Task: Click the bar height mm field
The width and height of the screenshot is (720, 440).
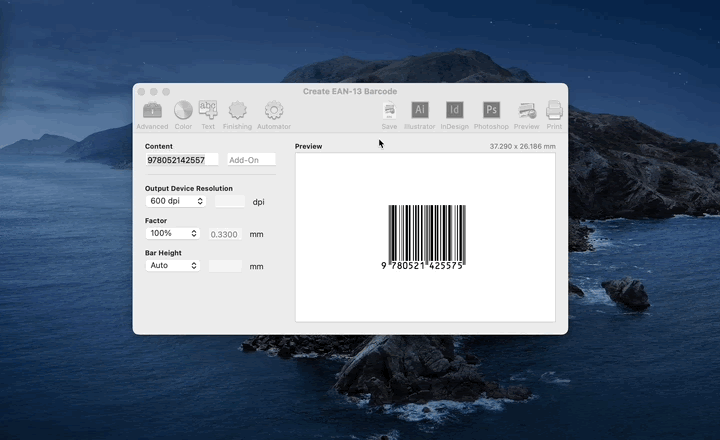Action: (x=225, y=266)
